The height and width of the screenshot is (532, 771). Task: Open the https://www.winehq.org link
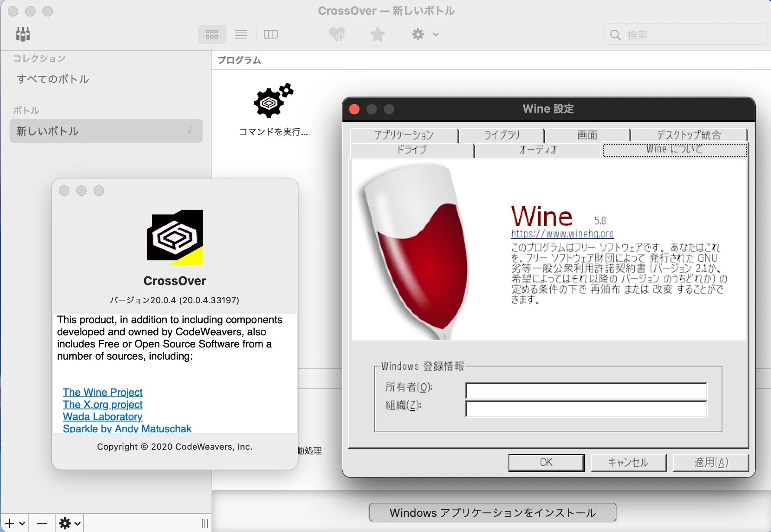562,234
